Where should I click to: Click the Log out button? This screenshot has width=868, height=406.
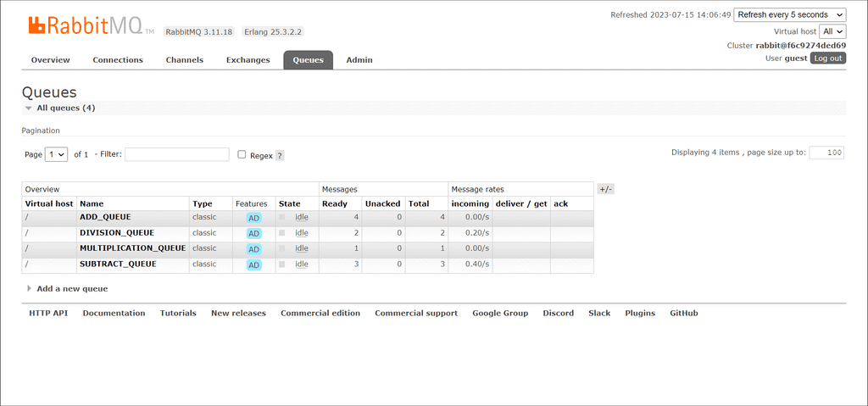[x=827, y=58]
